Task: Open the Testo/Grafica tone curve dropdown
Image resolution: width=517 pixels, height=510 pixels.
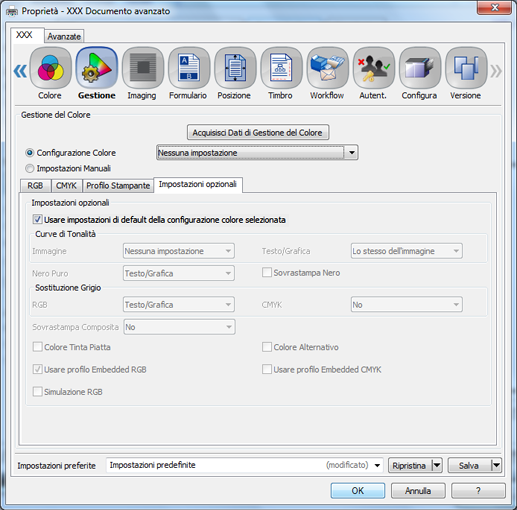Action: pos(407,251)
